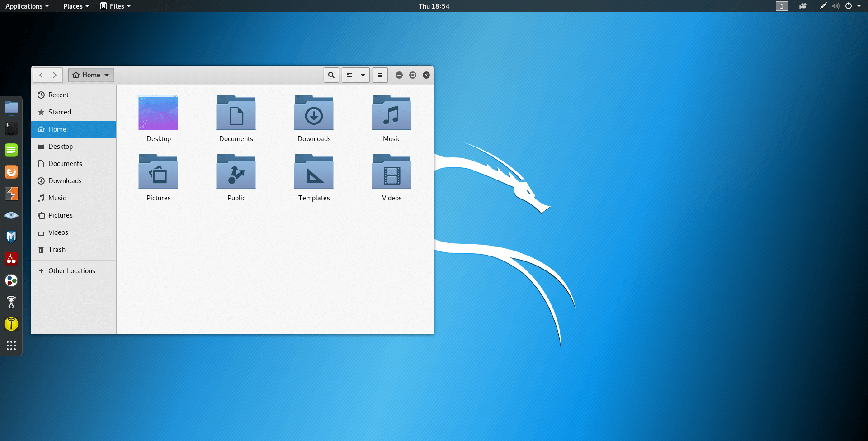
Task: Click the pen/eyedropper tray icon
Action: 823,6
